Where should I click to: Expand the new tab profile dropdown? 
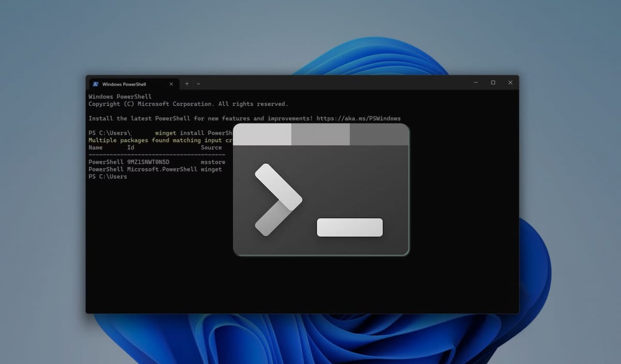pos(198,83)
